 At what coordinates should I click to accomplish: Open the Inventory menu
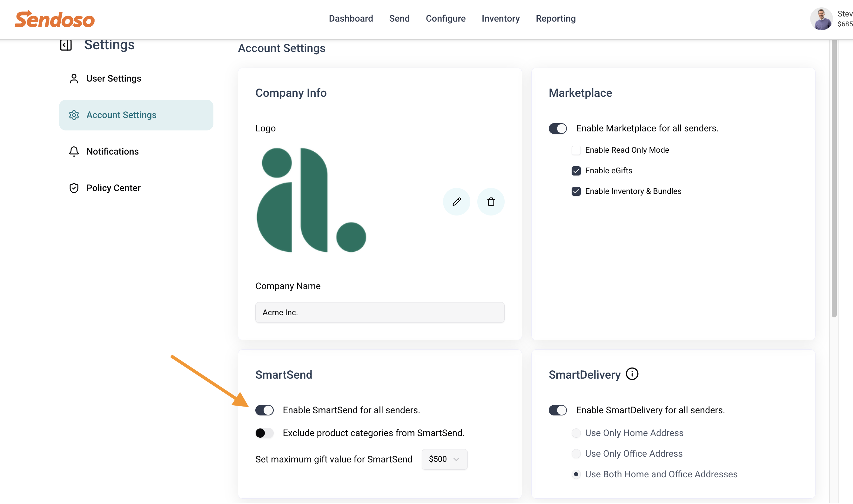point(500,18)
